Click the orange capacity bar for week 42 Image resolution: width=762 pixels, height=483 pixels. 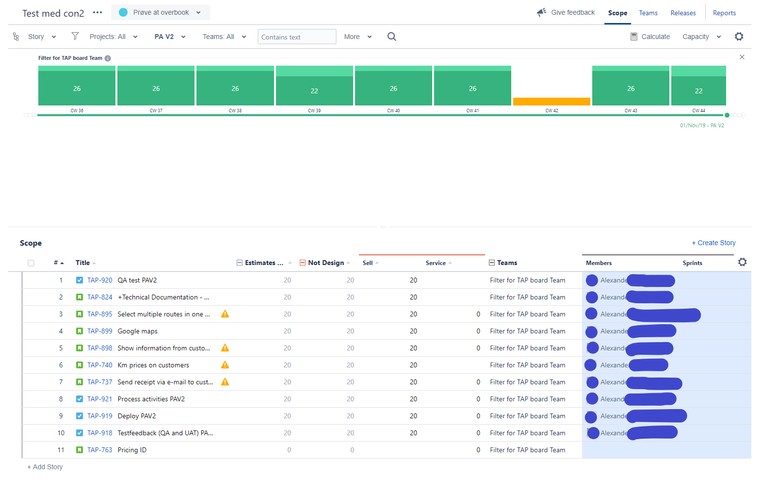click(551, 101)
